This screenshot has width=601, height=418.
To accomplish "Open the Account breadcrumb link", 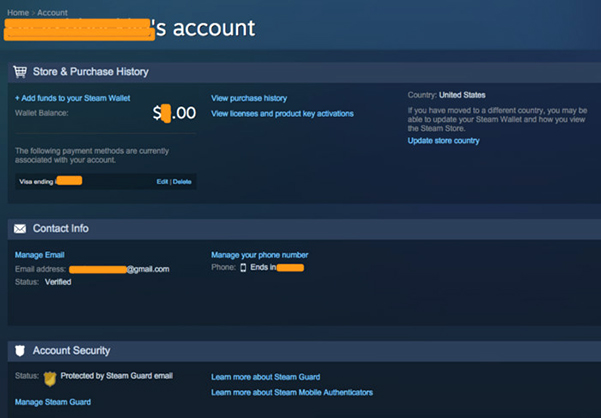I will (x=52, y=13).
